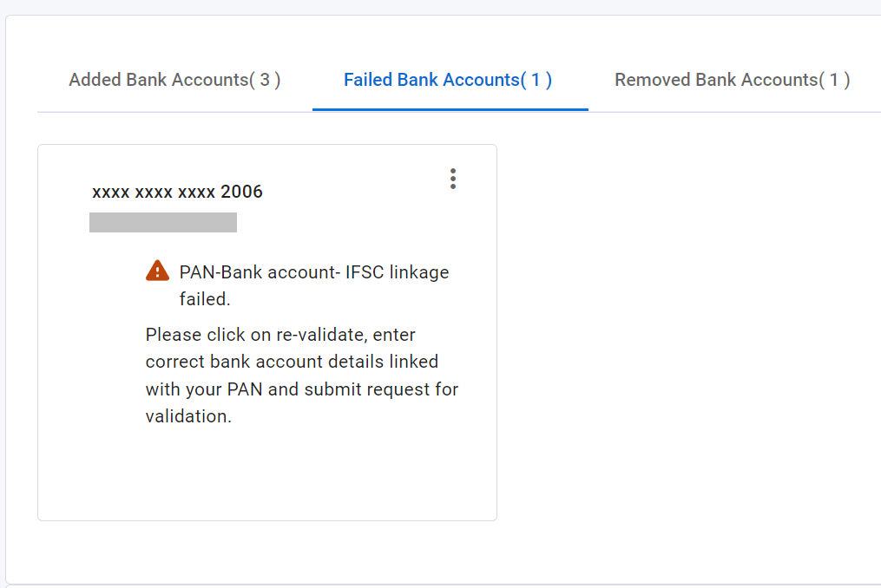Screen dimensions: 881x588
Task: Select the Failed Bank Accounts tab
Action: click(x=448, y=80)
